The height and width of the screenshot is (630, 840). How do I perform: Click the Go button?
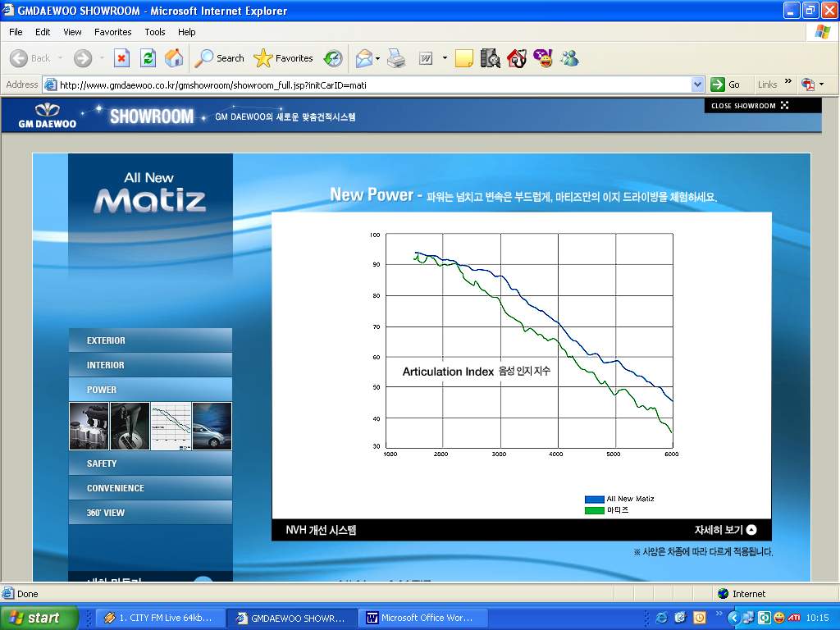click(726, 84)
